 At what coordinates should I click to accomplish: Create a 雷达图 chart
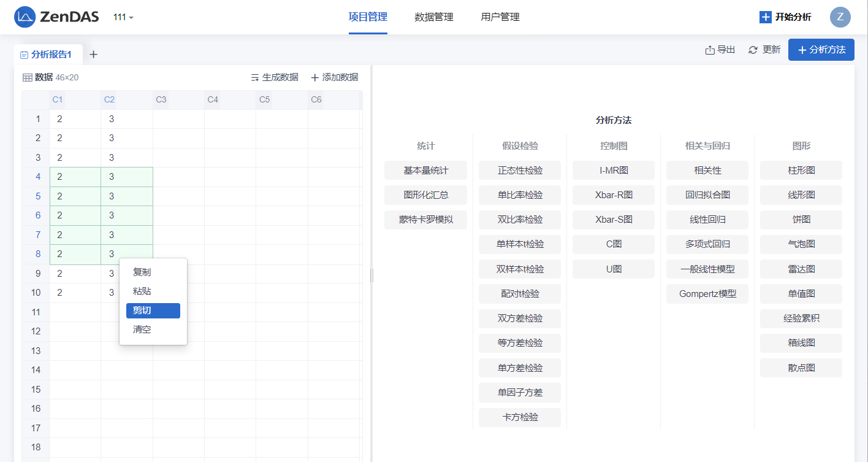801,269
